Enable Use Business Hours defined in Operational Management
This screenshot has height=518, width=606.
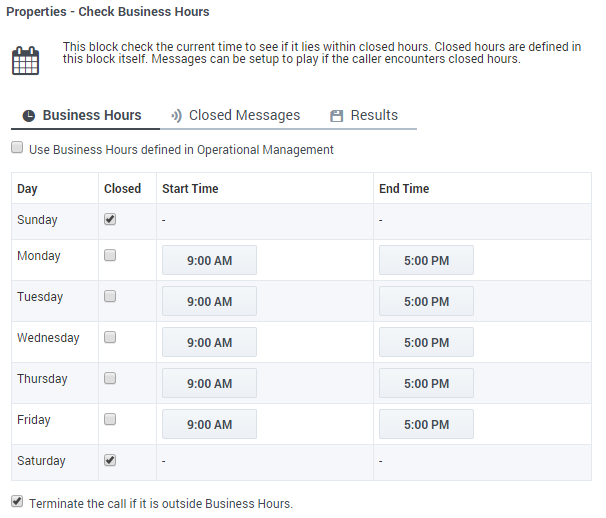tap(17, 149)
